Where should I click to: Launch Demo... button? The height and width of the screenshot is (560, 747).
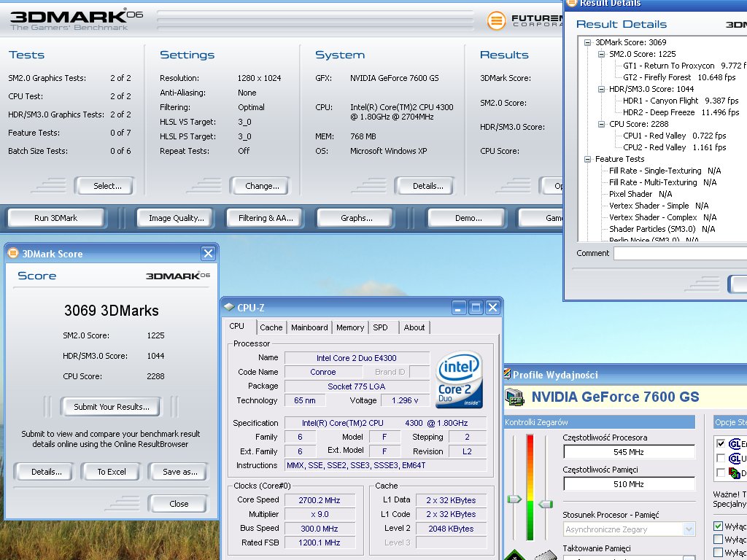click(x=468, y=217)
